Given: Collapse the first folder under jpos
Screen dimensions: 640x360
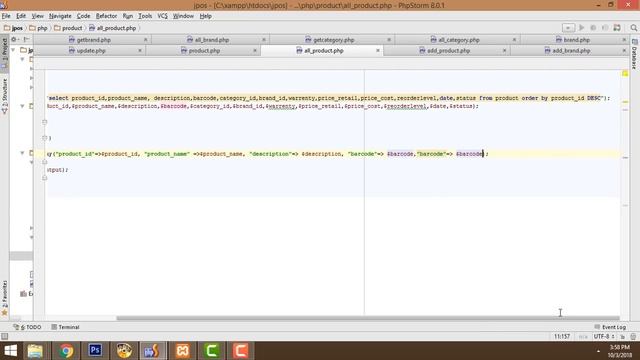Looking at the screenshot, I should coord(22,59).
